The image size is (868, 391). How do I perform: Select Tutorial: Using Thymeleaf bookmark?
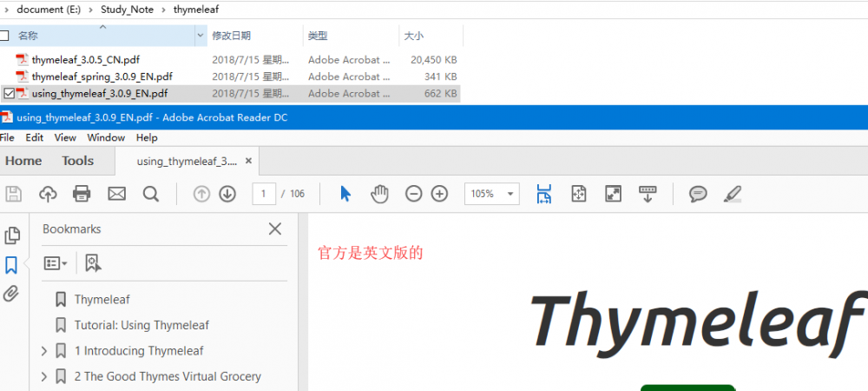point(141,325)
